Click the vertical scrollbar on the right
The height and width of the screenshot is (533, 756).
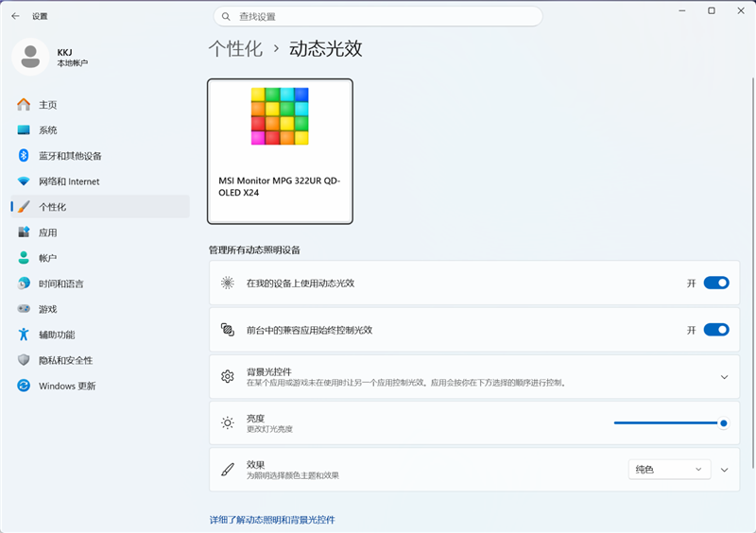pos(752,272)
